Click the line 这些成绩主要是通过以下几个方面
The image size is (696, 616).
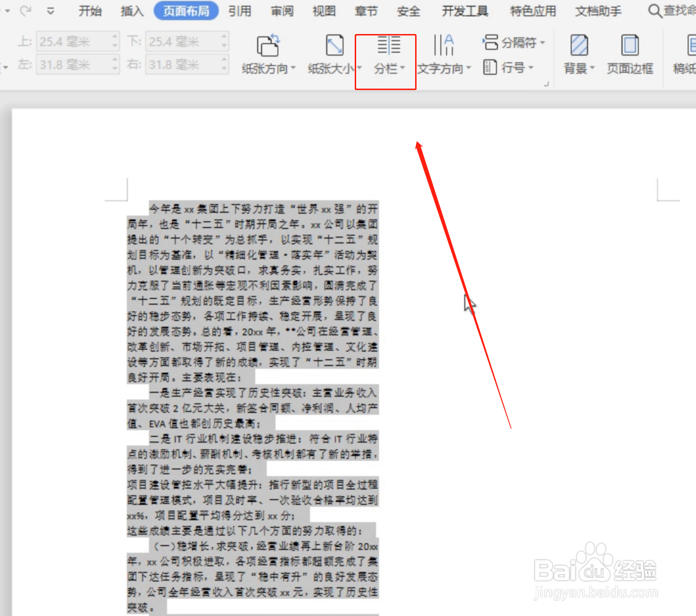point(245,531)
